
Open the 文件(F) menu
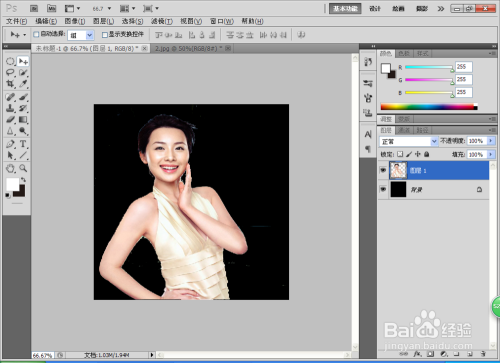16,21
